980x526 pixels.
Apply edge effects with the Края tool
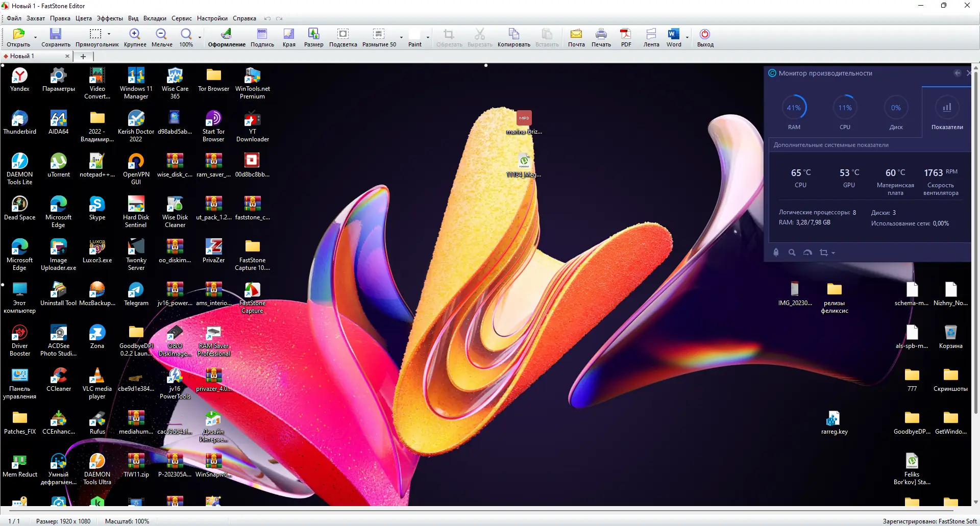pos(289,37)
